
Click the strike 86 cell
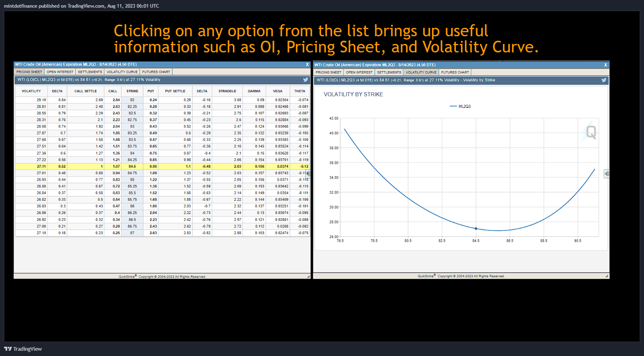point(132,206)
